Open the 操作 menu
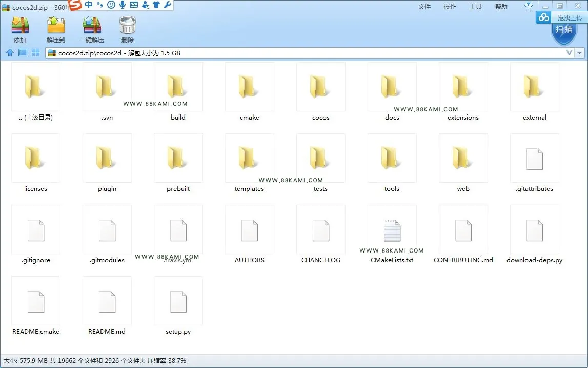This screenshot has height=368, width=588. 450,6
